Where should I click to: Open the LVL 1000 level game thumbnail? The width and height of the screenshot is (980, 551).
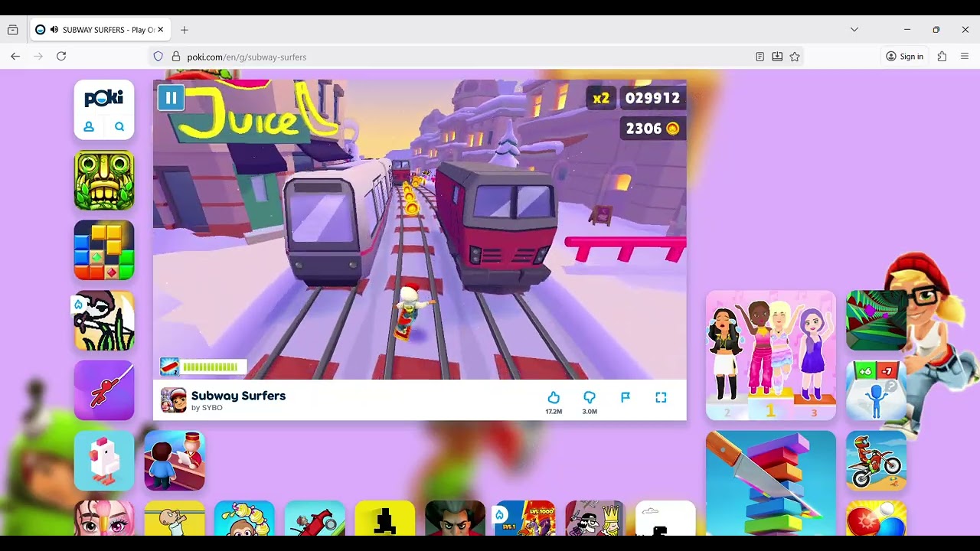tap(525, 519)
